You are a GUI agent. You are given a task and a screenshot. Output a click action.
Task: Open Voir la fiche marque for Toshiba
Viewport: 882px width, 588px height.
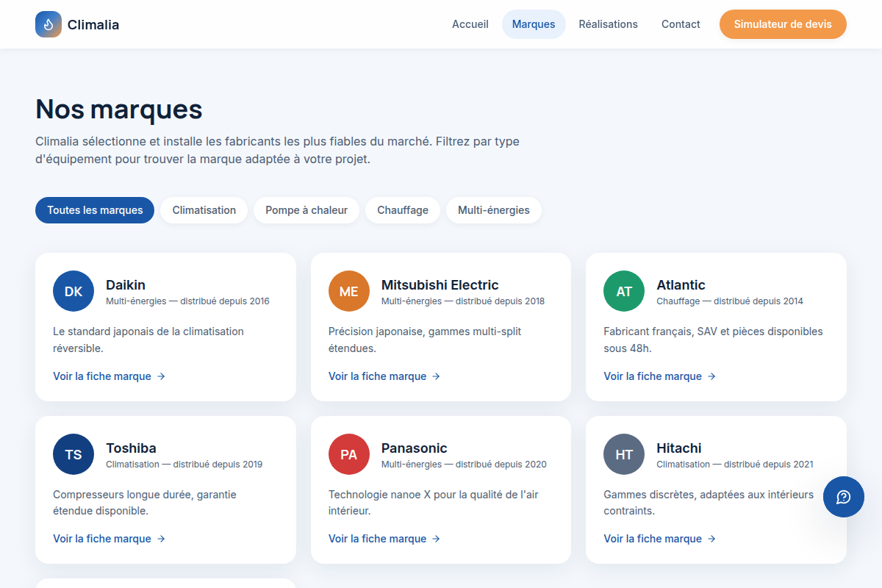point(109,539)
